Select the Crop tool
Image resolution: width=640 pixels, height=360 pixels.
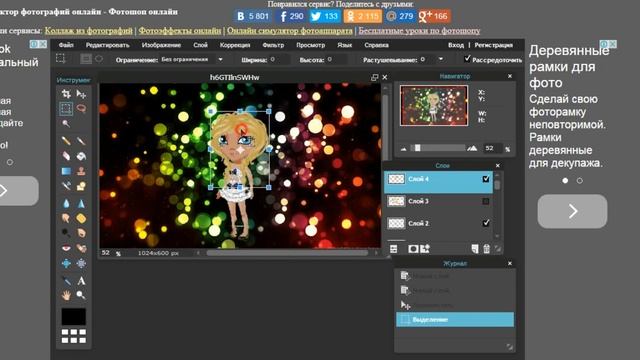66,94
